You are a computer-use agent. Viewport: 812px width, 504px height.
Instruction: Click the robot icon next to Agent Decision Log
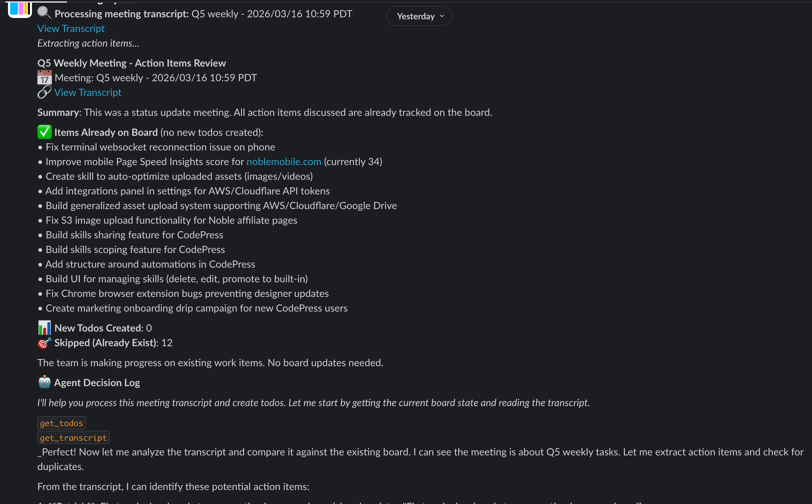(x=44, y=382)
